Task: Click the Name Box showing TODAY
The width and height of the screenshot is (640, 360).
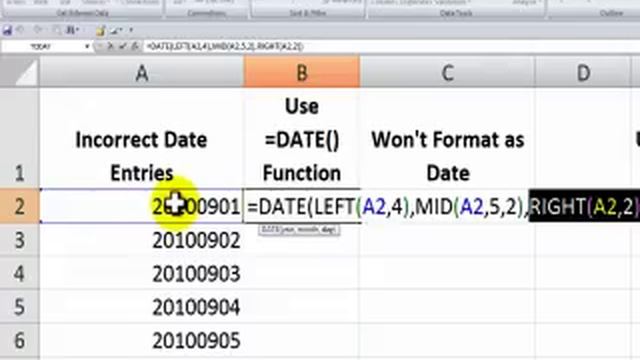Action: [42, 47]
